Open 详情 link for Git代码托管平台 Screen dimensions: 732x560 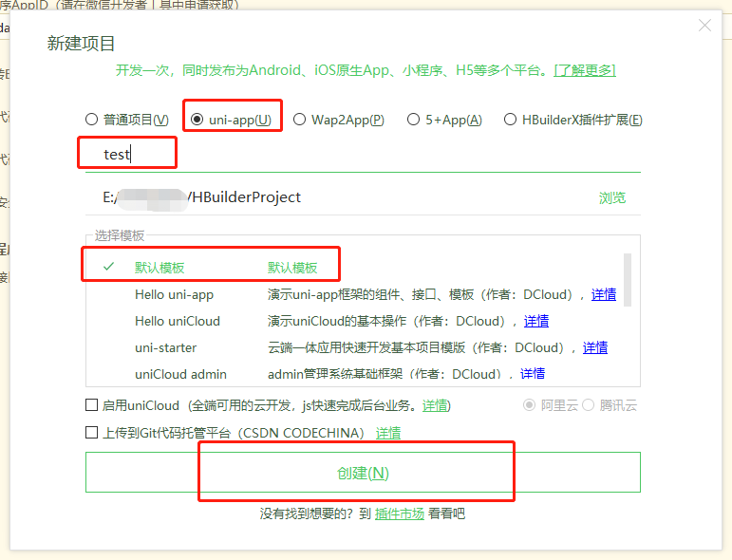pyautogui.click(x=388, y=433)
